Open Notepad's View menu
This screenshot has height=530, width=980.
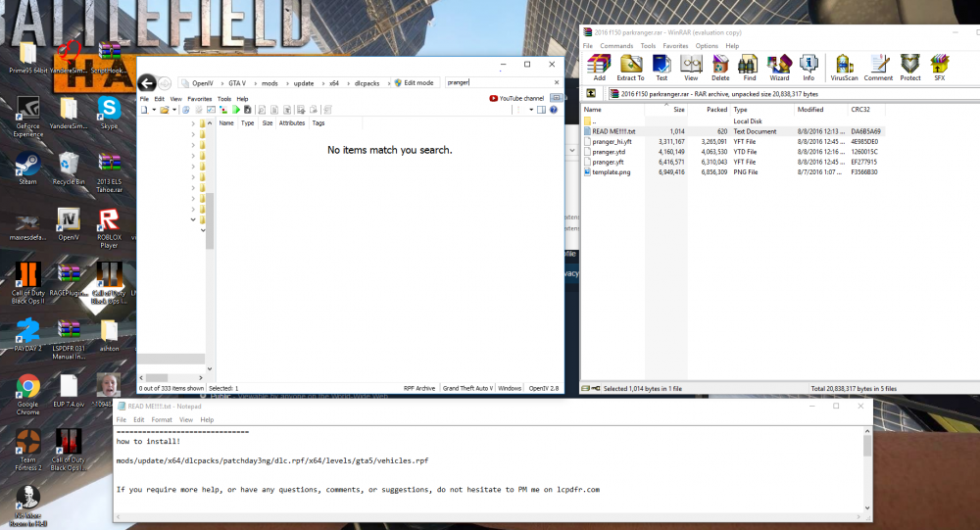(186, 420)
